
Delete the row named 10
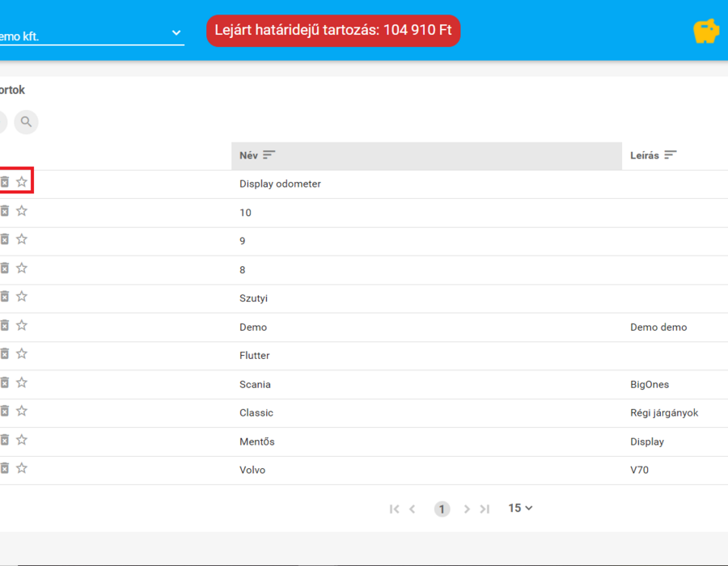[4, 211]
